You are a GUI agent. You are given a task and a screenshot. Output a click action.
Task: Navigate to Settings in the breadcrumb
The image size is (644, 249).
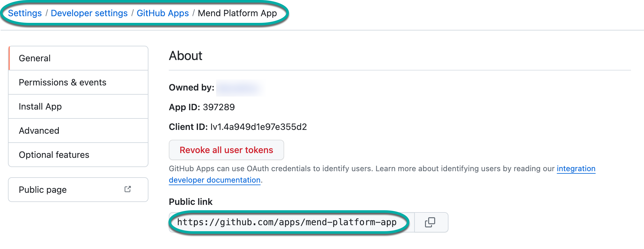pyautogui.click(x=25, y=13)
